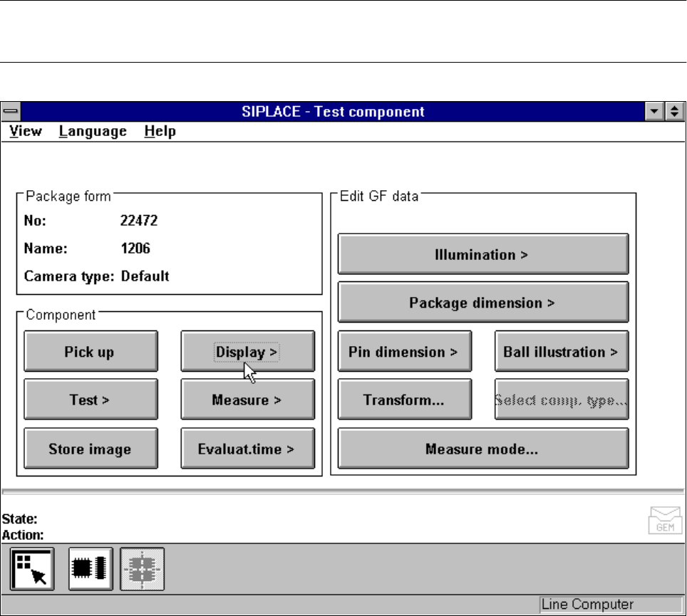687x616 pixels.
Task: Open Pin dimension settings
Action: coord(404,351)
